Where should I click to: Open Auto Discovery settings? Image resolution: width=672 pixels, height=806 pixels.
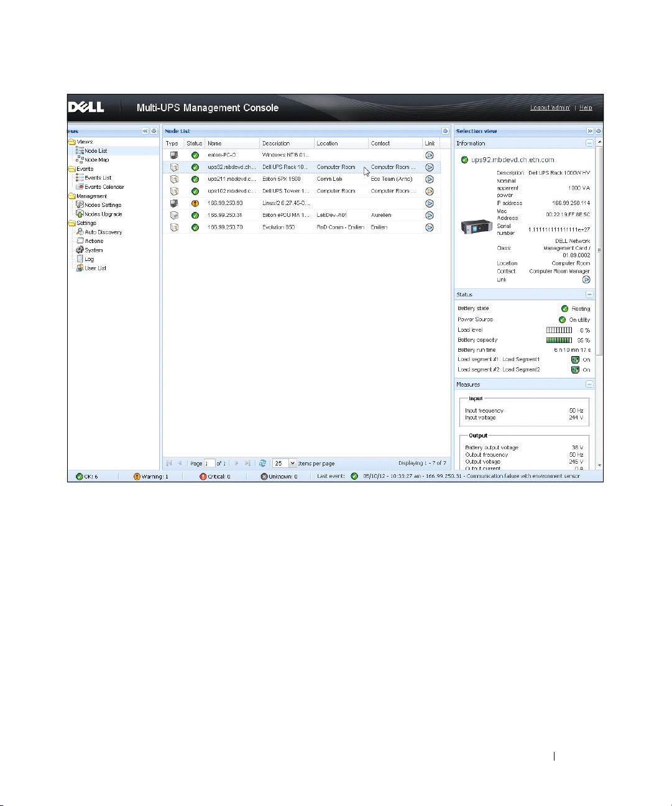pos(103,232)
